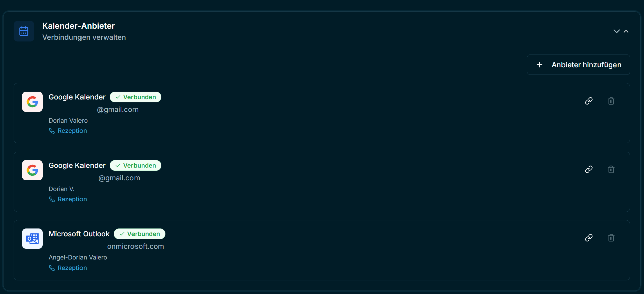The height and width of the screenshot is (294, 644).
Task: Open link settings for Microsoft Outlook
Action: 589,238
